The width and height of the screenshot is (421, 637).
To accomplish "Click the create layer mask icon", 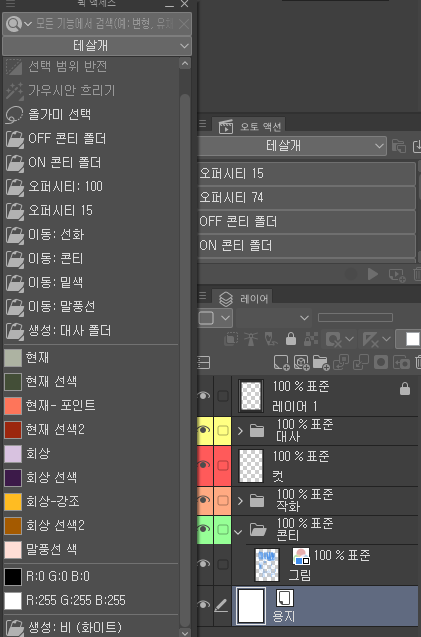I will tap(381, 362).
